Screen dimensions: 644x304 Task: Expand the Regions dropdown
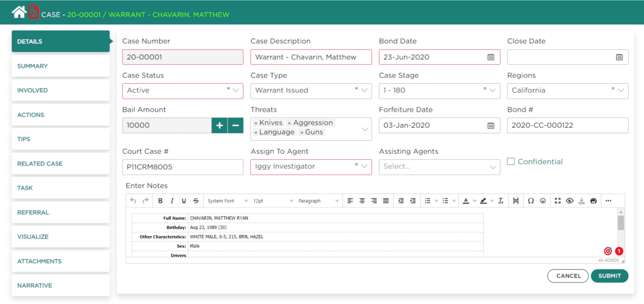621,91
